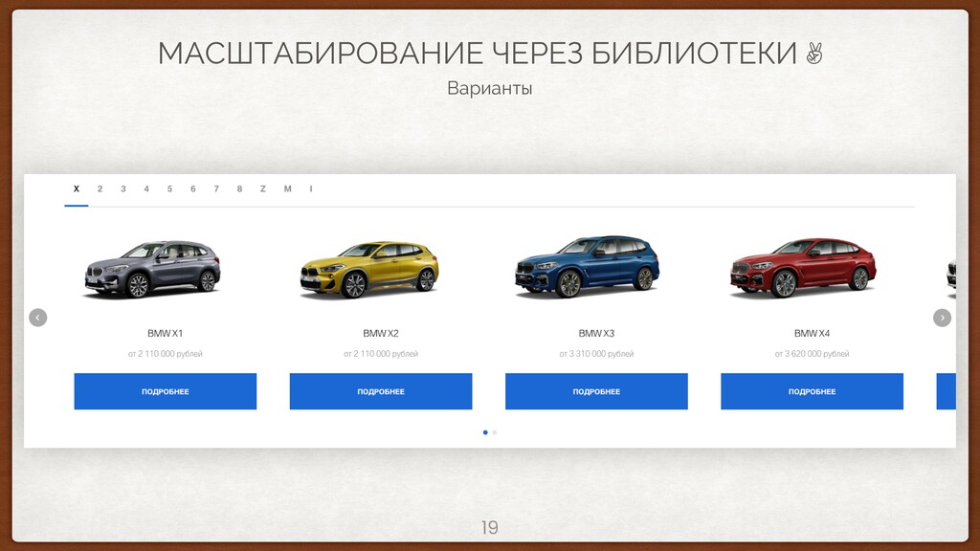Switch to the 8 series tab

click(239, 188)
